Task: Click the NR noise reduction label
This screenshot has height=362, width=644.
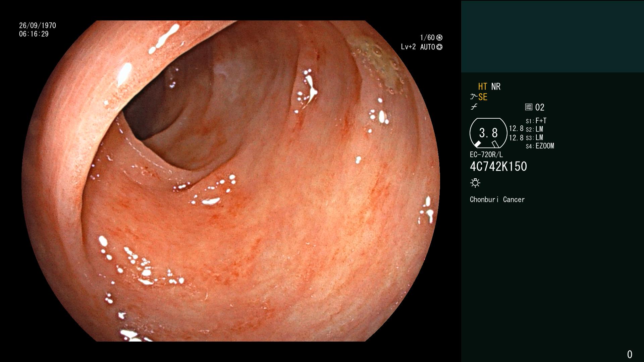Action: (x=496, y=86)
